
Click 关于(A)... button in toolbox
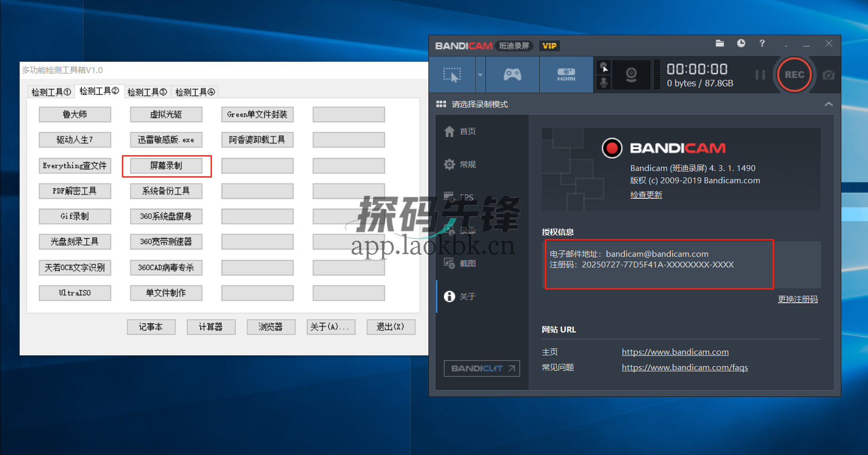pyautogui.click(x=331, y=327)
